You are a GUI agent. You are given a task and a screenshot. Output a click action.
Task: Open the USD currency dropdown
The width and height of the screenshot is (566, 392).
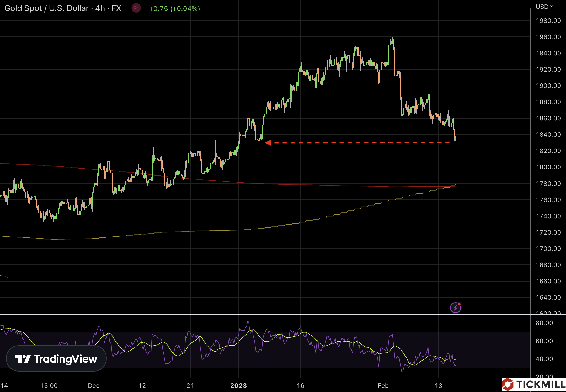544,7
